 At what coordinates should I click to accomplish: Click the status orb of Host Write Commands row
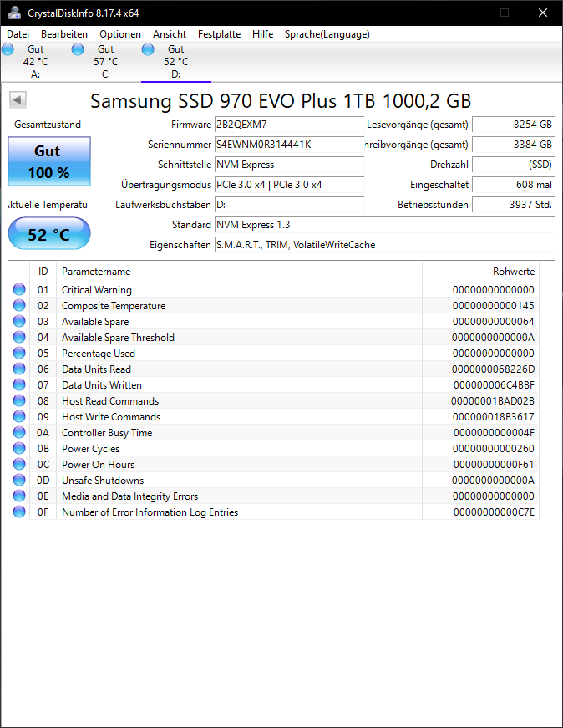[x=19, y=416]
